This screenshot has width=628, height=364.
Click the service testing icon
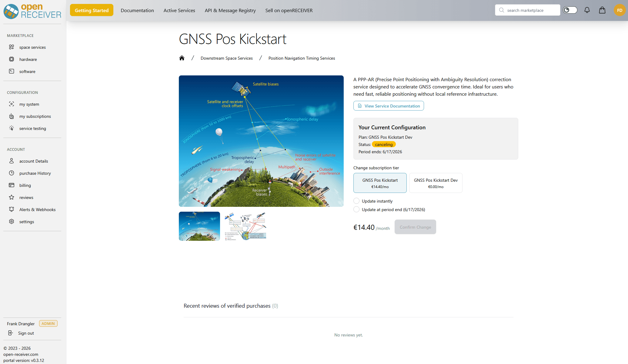click(12, 128)
